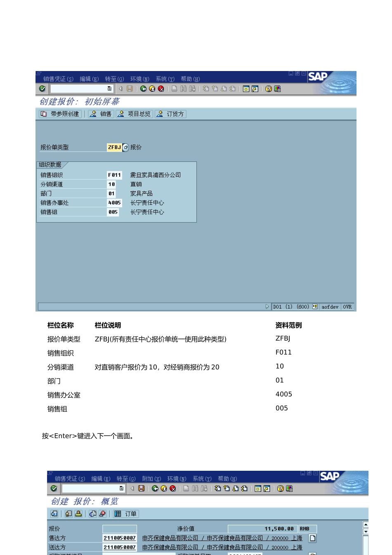This screenshot has height=555, width=392.
Task: Click scroll up arrow in overview window
Action: pos(366,524)
